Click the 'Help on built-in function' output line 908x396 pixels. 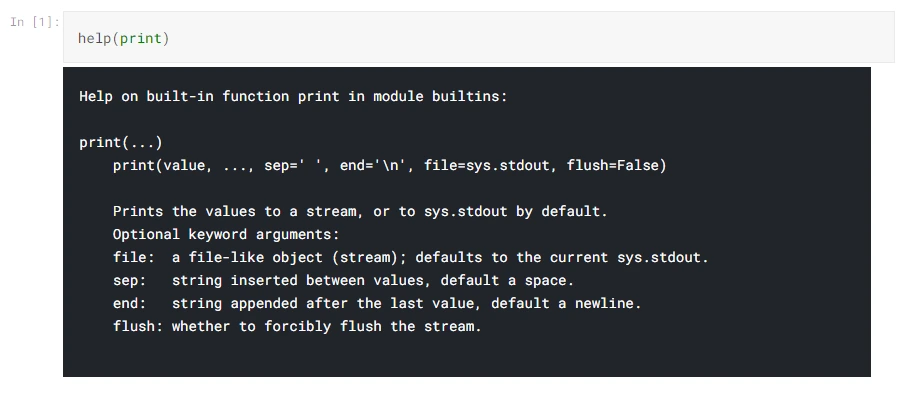(x=293, y=96)
